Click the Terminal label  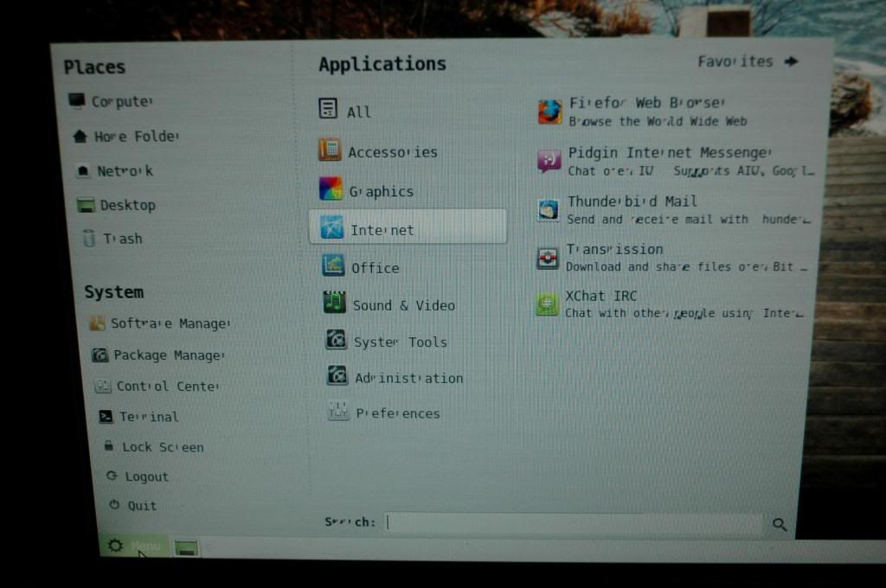point(149,417)
